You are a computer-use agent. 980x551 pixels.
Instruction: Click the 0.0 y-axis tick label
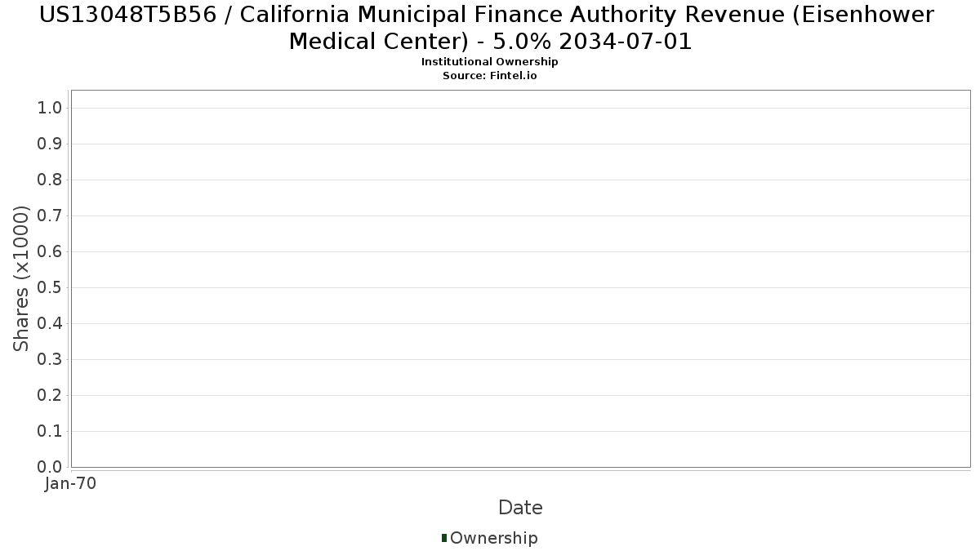(x=51, y=467)
